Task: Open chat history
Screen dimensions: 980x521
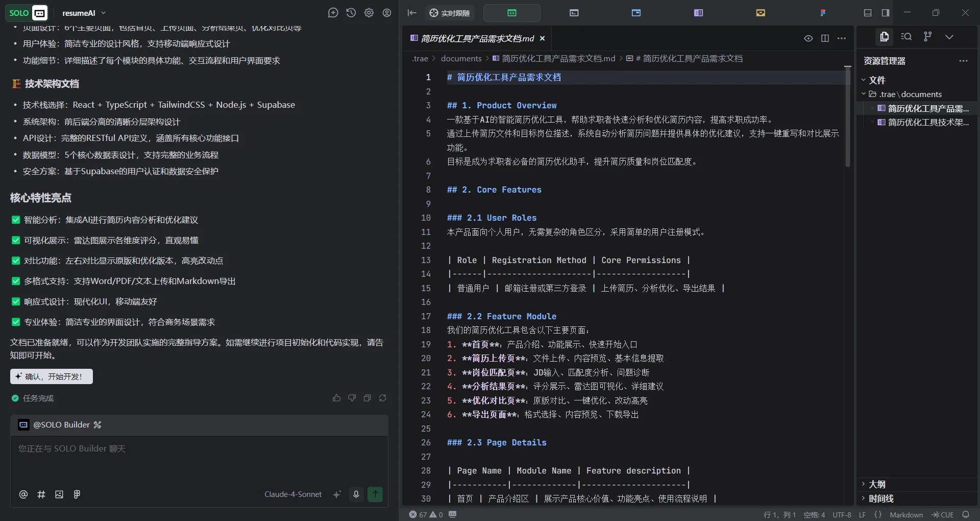Action: pos(351,13)
